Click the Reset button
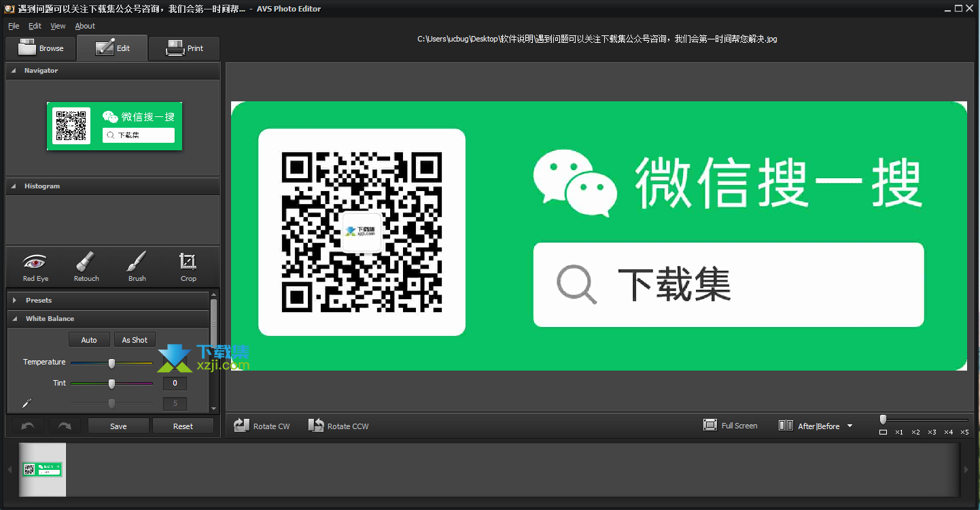The height and width of the screenshot is (510, 980). coord(183,426)
